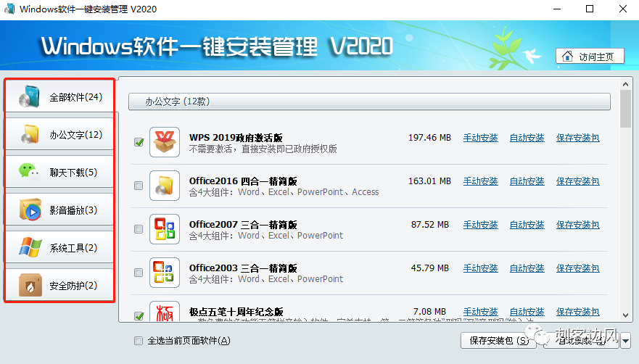
Task: Click 手动安装 for WPS 2019
Action: [480, 138]
